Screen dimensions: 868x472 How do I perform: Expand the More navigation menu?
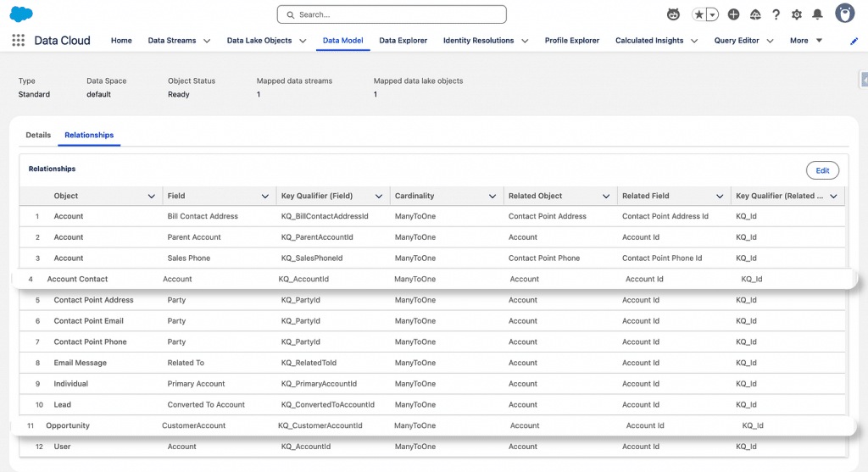pyautogui.click(x=806, y=41)
